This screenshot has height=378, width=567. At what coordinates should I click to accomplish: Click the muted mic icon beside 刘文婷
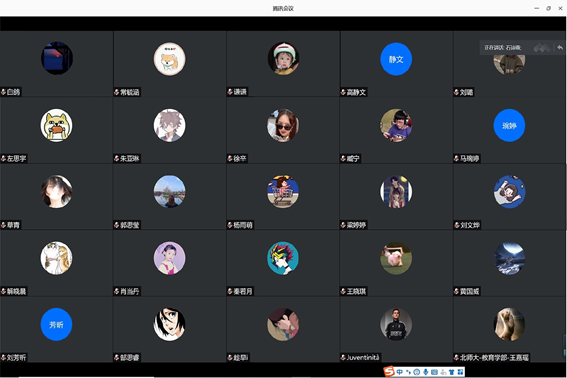coord(457,225)
